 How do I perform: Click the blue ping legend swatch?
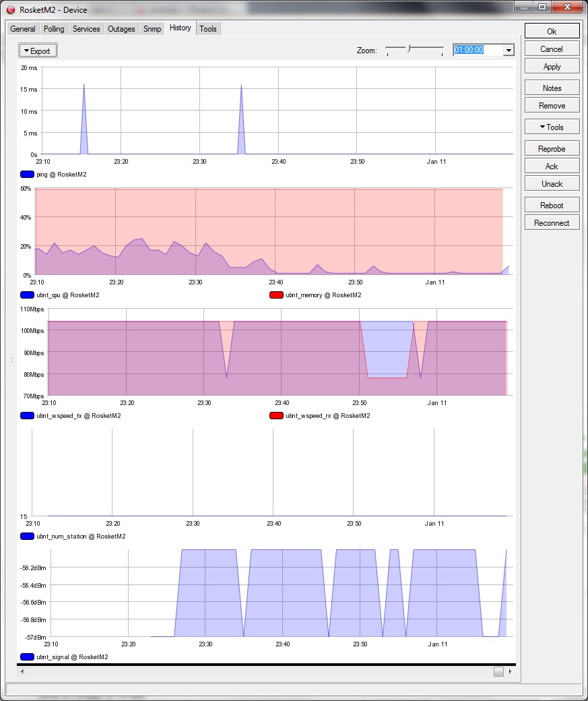27,174
